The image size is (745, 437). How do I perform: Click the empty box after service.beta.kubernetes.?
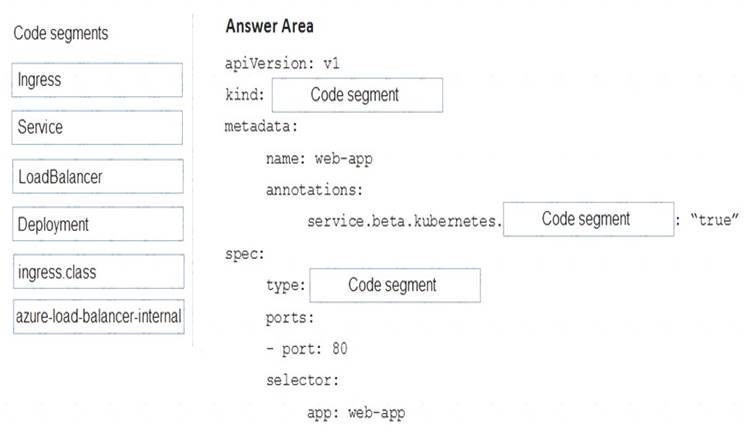point(587,219)
